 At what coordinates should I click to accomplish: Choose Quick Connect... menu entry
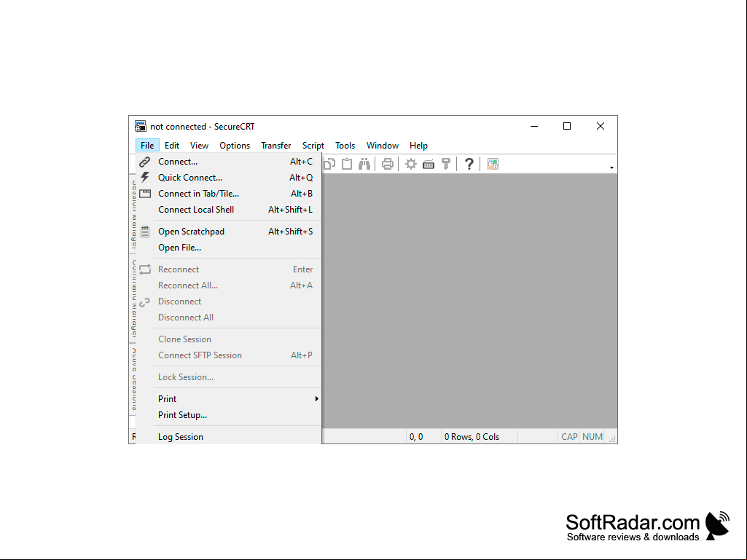(x=229, y=178)
